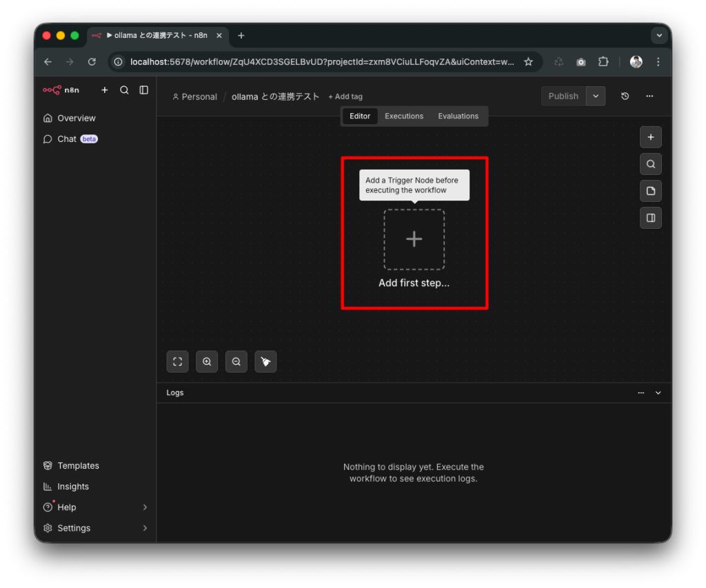Switch to the Evaluations tab
The height and width of the screenshot is (588, 706).
(458, 116)
